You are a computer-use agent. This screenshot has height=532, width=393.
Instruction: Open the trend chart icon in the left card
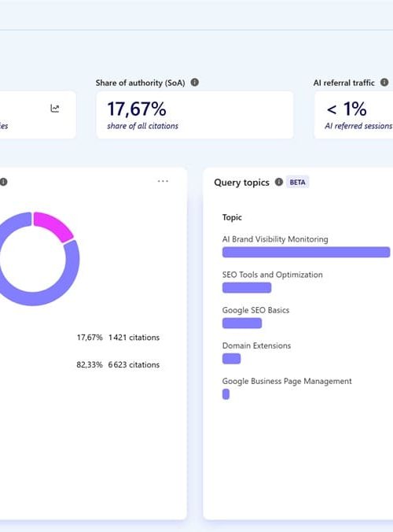55,109
